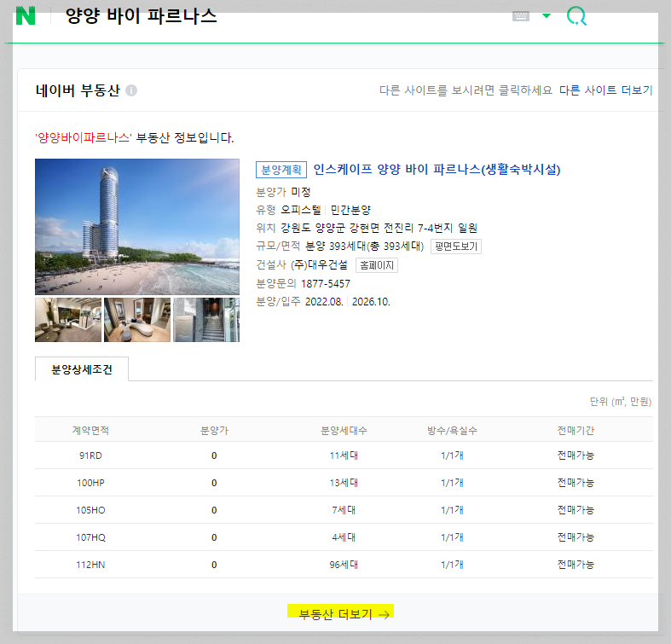The height and width of the screenshot is (644, 671).
Task: Select 100HP row cell
Action: tap(90, 483)
